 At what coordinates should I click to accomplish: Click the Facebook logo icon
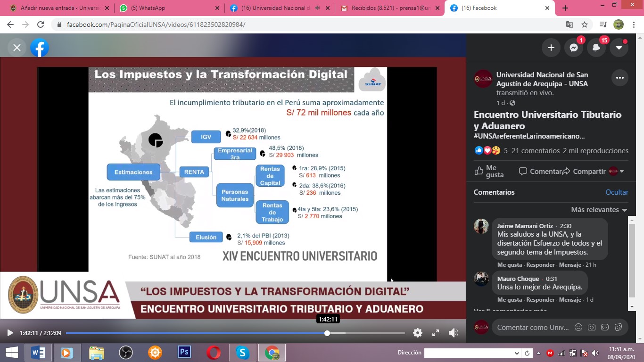tap(40, 48)
